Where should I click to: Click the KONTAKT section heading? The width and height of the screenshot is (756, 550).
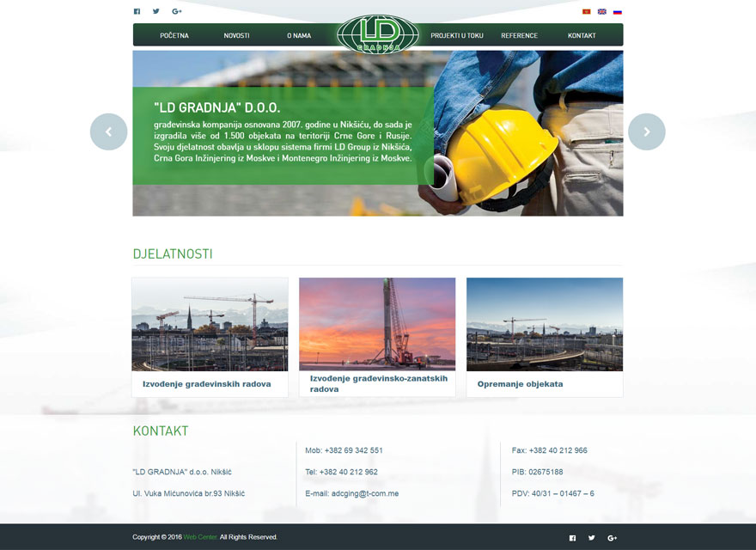[x=161, y=431]
